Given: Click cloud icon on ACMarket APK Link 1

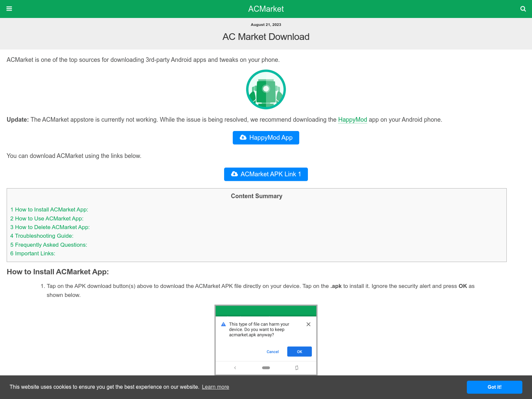Looking at the screenshot, I should (x=234, y=174).
